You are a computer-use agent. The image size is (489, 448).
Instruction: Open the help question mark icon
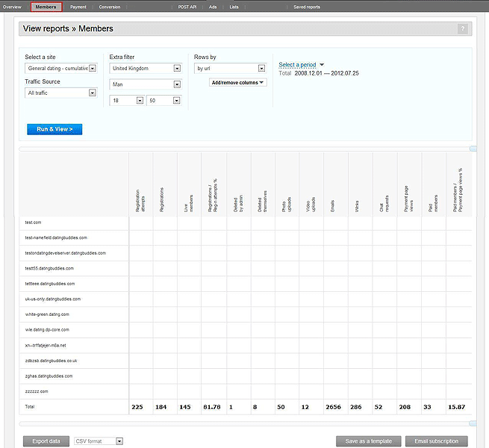pos(462,28)
